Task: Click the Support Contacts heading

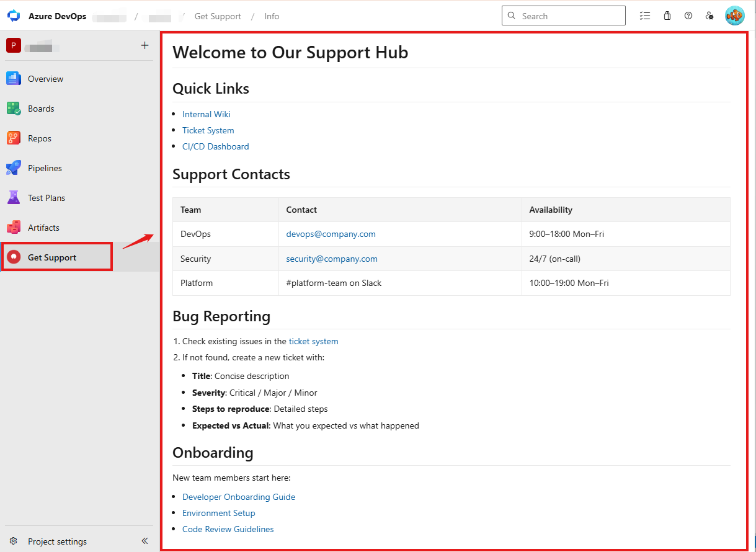Action: [231, 174]
